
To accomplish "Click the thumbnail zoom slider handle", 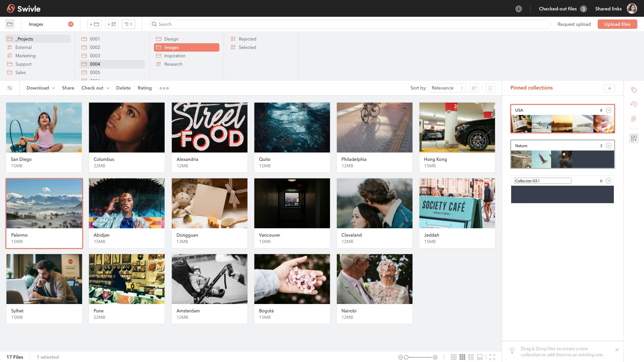I will pos(406,357).
